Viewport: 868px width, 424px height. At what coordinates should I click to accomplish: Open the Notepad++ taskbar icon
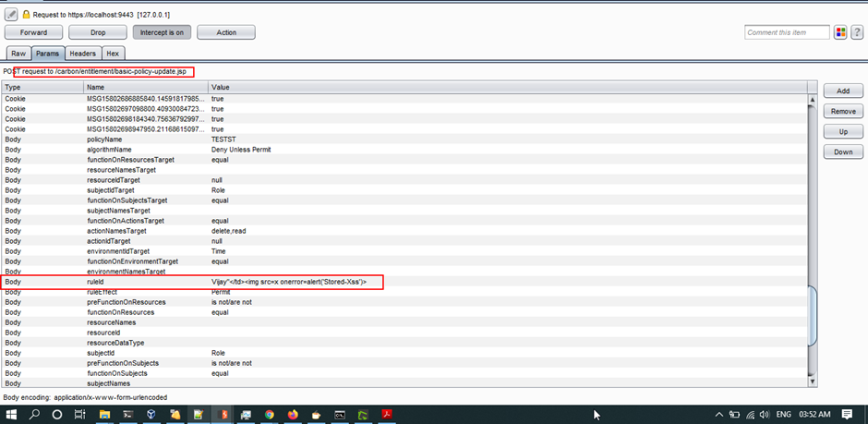click(x=199, y=414)
